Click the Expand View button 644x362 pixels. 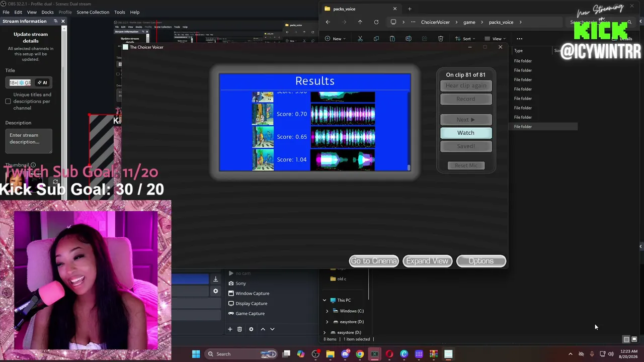point(427,261)
